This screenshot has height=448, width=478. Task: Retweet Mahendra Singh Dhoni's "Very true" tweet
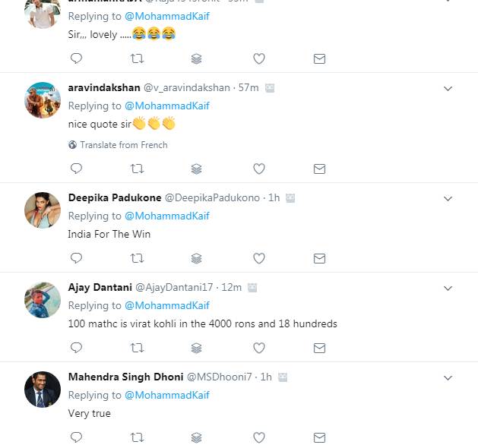coord(137,437)
